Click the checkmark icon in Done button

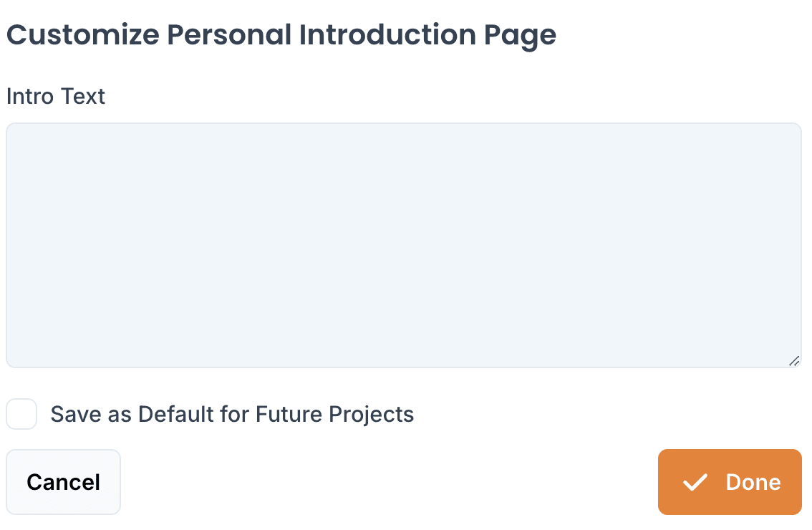tap(695, 482)
